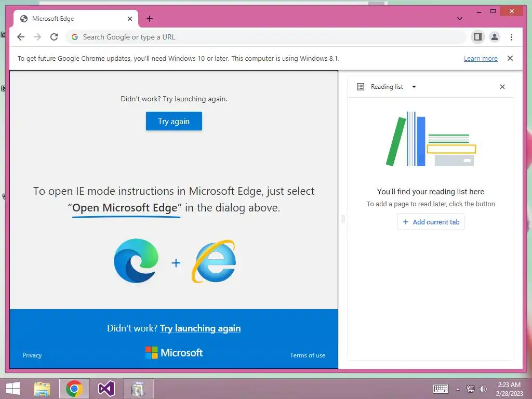The height and width of the screenshot is (399, 532).
Task: Open the Learn more link
Action: [x=481, y=58]
